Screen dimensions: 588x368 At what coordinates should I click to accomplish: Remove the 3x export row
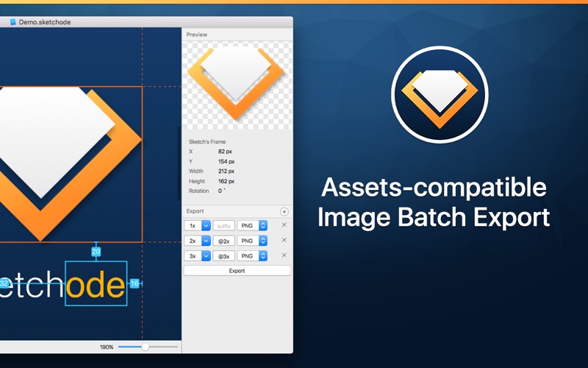point(284,255)
